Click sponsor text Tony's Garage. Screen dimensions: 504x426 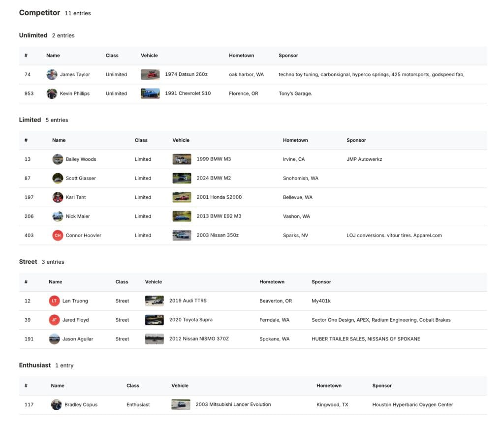(295, 93)
